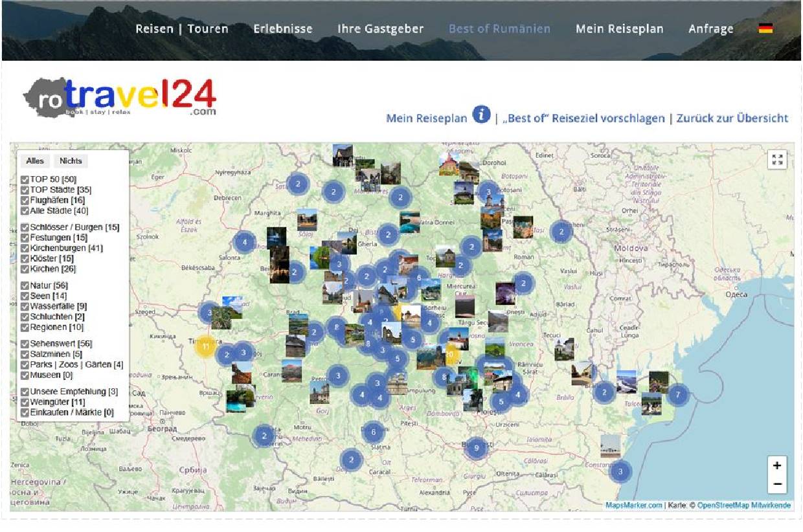
Task: Click the rotravel24 logo
Action: pyautogui.click(x=120, y=98)
